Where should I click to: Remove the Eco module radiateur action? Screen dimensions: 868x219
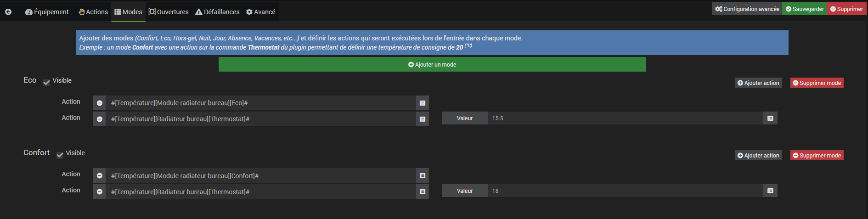(x=100, y=103)
